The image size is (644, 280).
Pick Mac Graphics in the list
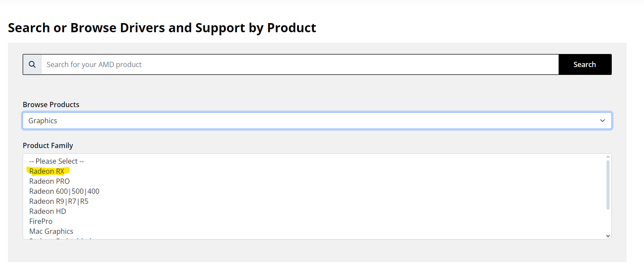(x=51, y=231)
